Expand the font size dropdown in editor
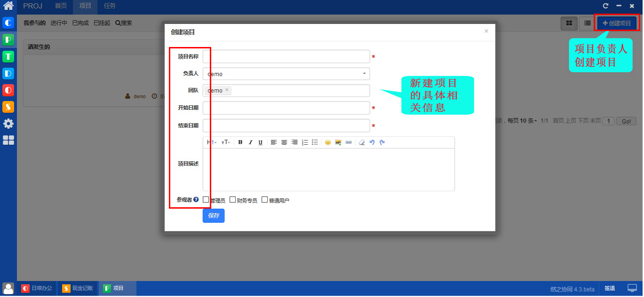Image resolution: width=644 pixels, height=297 pixels. pos(226,142)
